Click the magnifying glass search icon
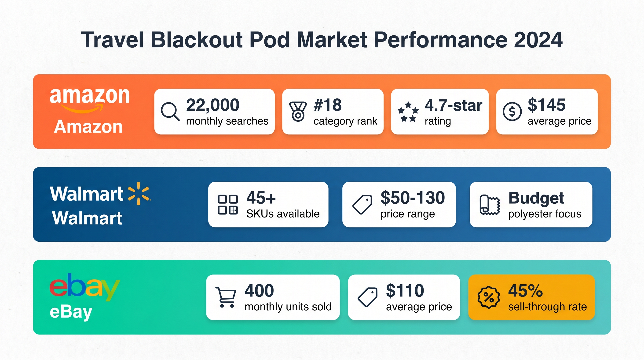 point(170,111)
